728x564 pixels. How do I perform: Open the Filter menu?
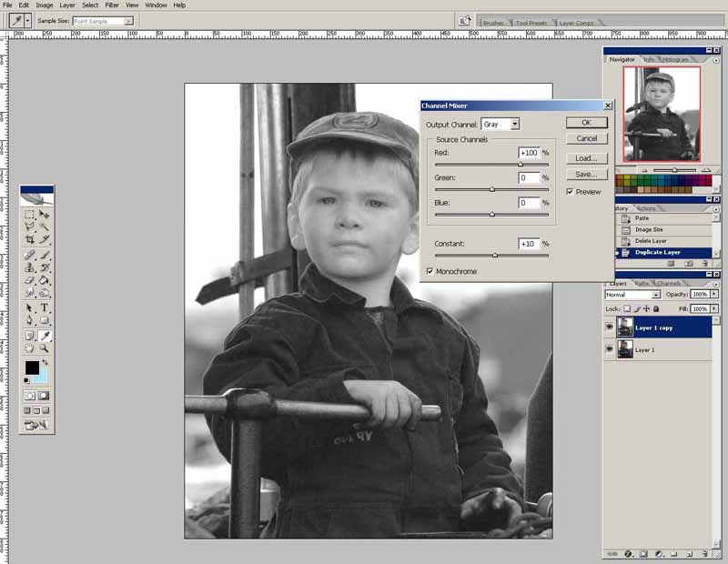coord(112,5)
